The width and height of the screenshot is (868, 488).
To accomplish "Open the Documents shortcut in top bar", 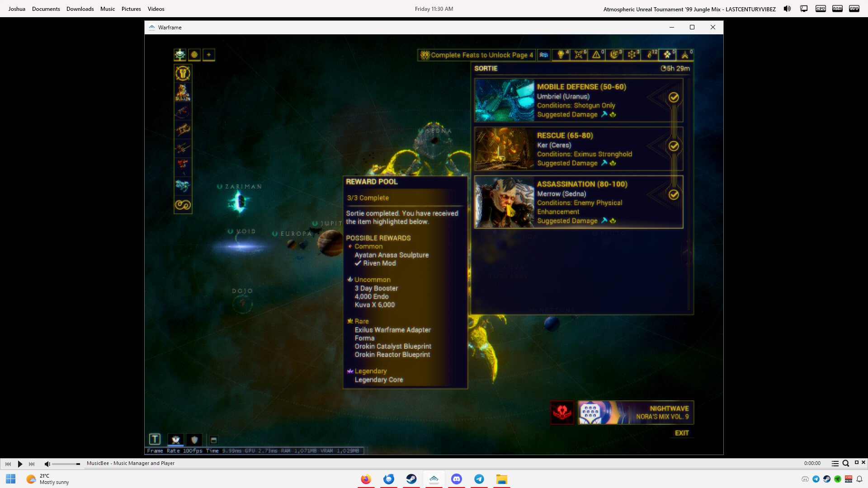I will (46, 9).
